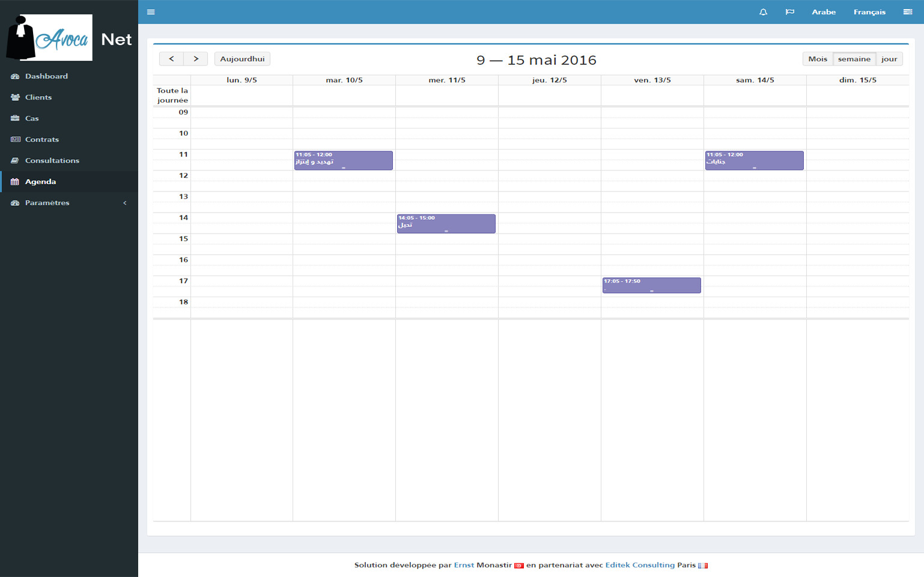Click resize handle of Tuesday event
The width and height of the screenshot is (924, 577).
(x=344, y=168)
